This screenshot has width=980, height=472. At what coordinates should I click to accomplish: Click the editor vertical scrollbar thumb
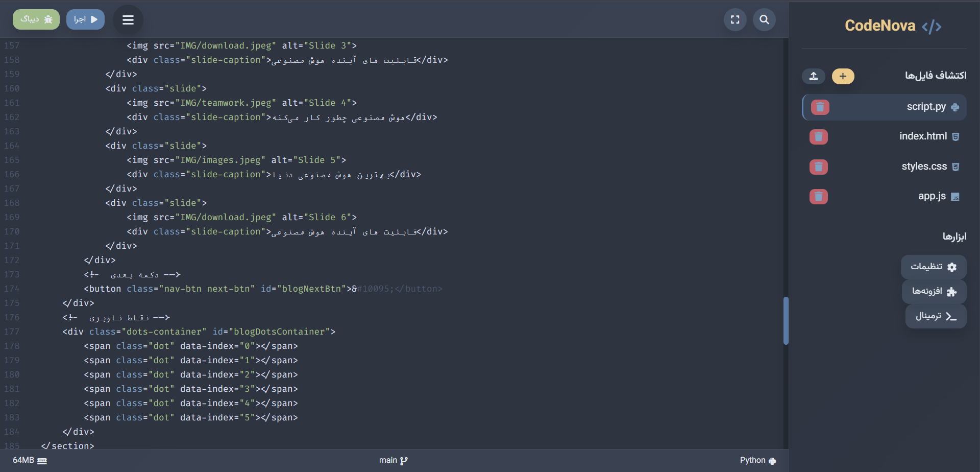pos(786,321)
